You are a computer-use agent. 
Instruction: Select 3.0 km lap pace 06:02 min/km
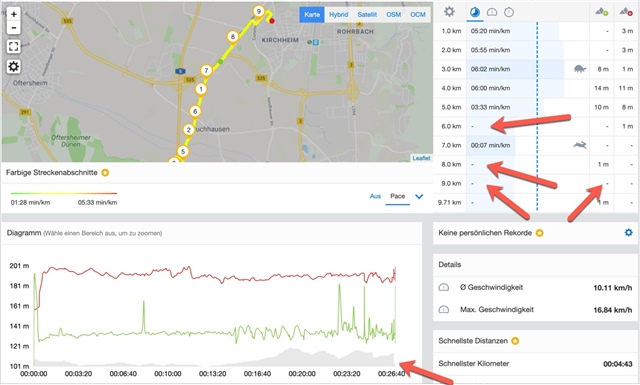point(490,69)
